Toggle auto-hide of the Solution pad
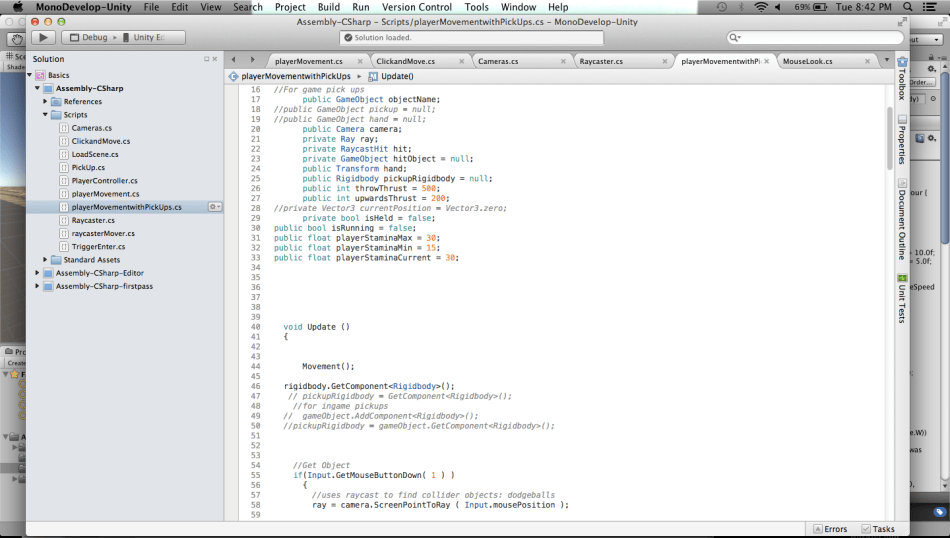 coord(207,59)
